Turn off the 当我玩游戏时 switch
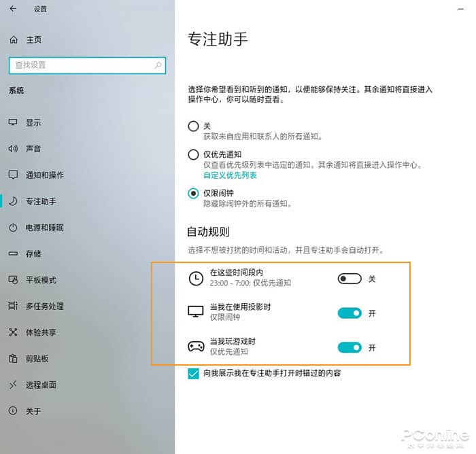The height and width of the screenshot is (454, 476). tap(350, 347)
